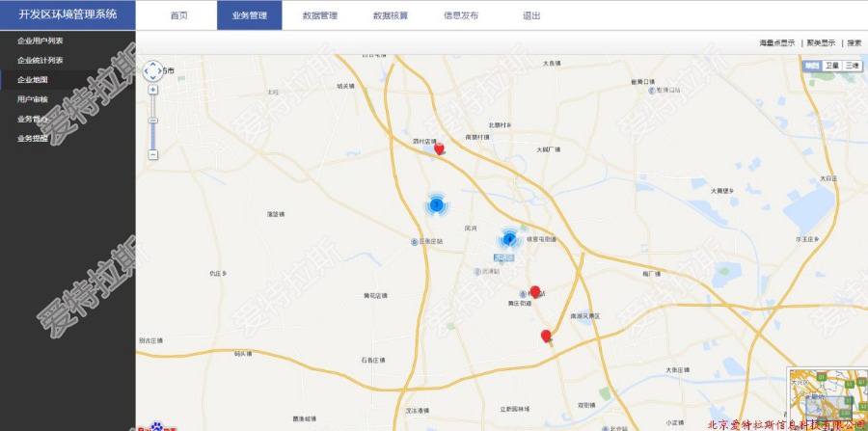This screenshot has height=431, width=868.
Task: Click the 聚类显示 cluster display link
Action: click(x=822, y=42)
